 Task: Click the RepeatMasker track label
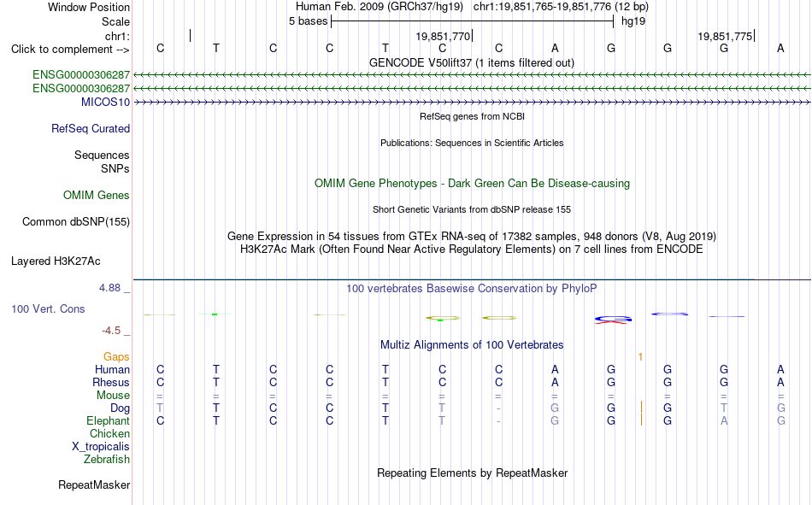coord(94,484)
